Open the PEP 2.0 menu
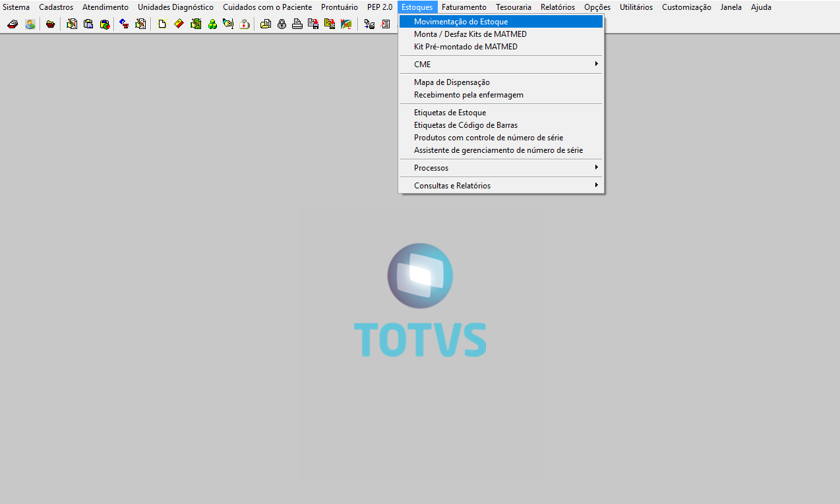The height and width of the screenshot is (504, 840). (380, 7)
